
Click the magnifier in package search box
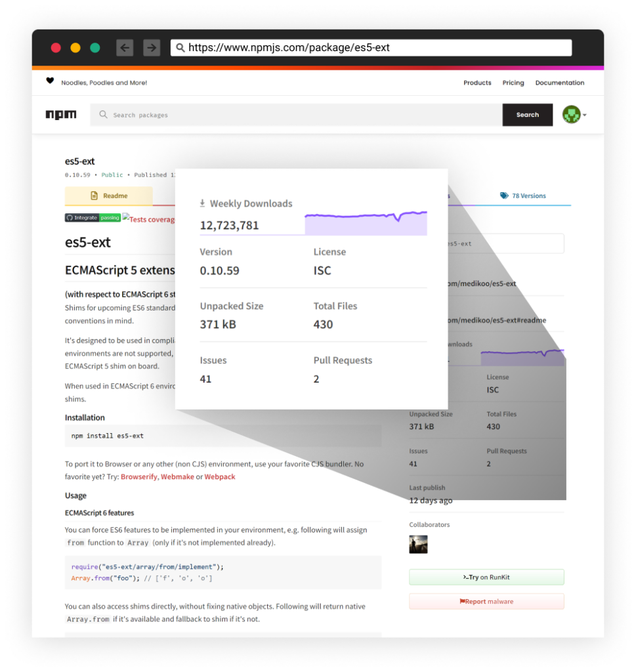pyautogui.click(x=103, y=114)
